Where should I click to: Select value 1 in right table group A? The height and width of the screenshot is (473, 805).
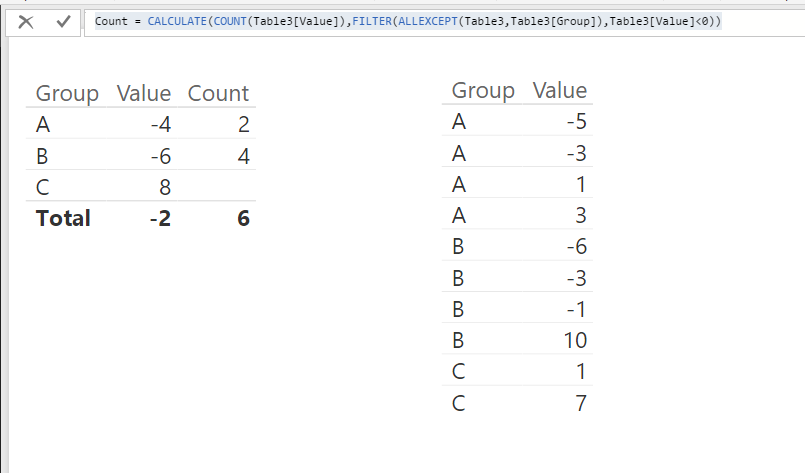tap(581, 184)
